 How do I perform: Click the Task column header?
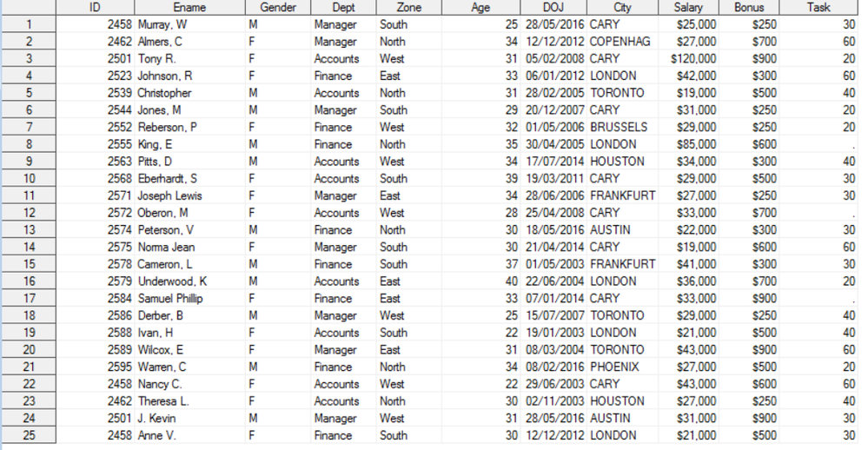(818, 8)
